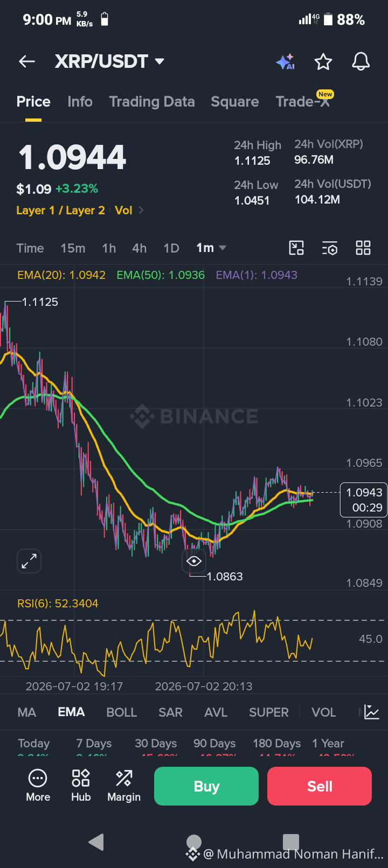Select the BOLL indicator
The width and height of the screenshot is (388, 868).
(x=122, y=712)
